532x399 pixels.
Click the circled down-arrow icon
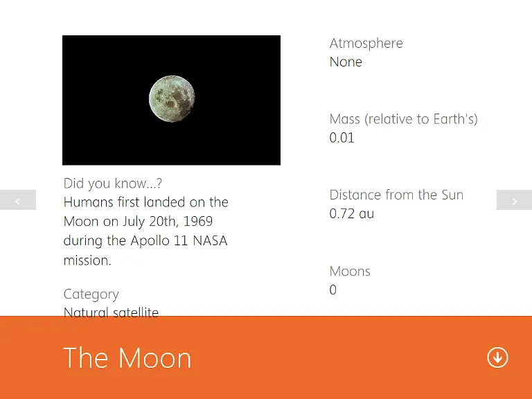[497, 357]
